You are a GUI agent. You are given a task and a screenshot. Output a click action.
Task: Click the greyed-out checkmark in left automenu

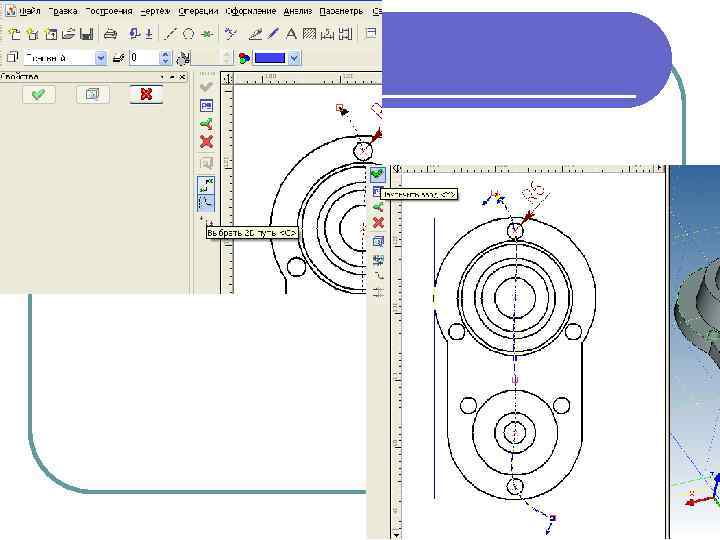207,87
